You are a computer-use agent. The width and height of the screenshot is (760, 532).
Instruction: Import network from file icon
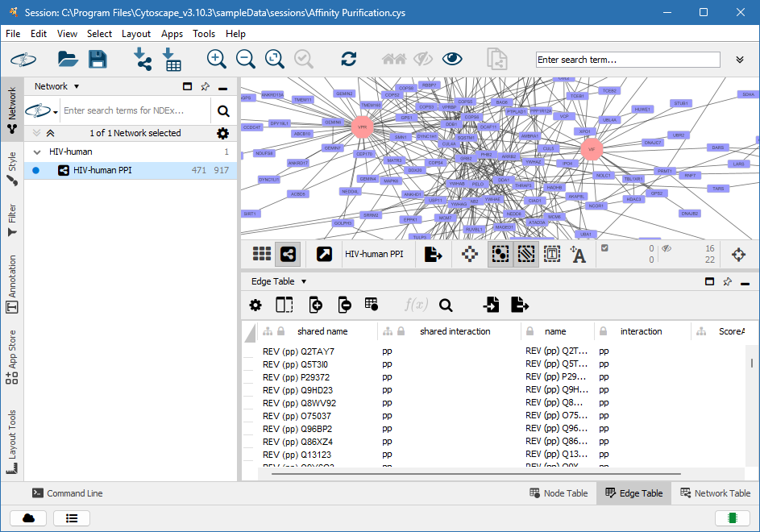pos(142,59)
